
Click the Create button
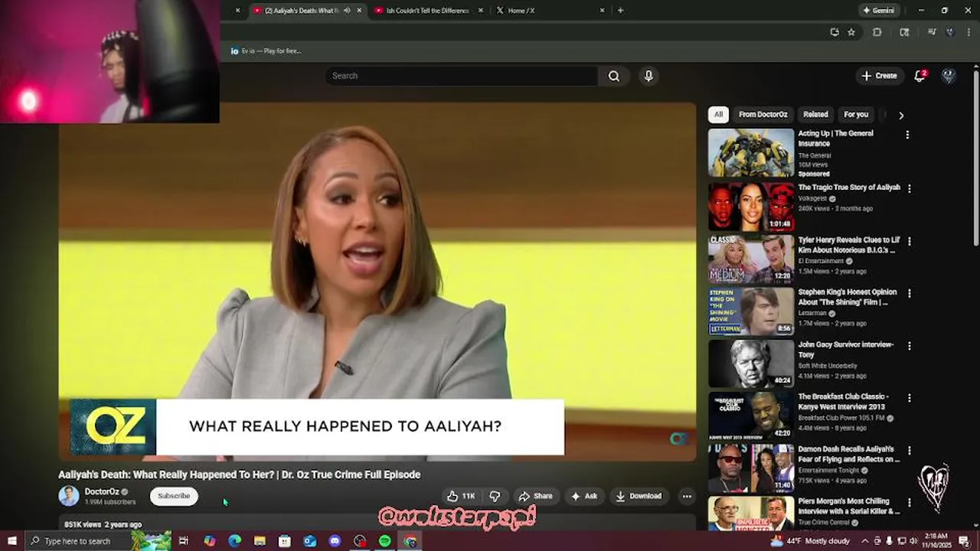[879, 76]
